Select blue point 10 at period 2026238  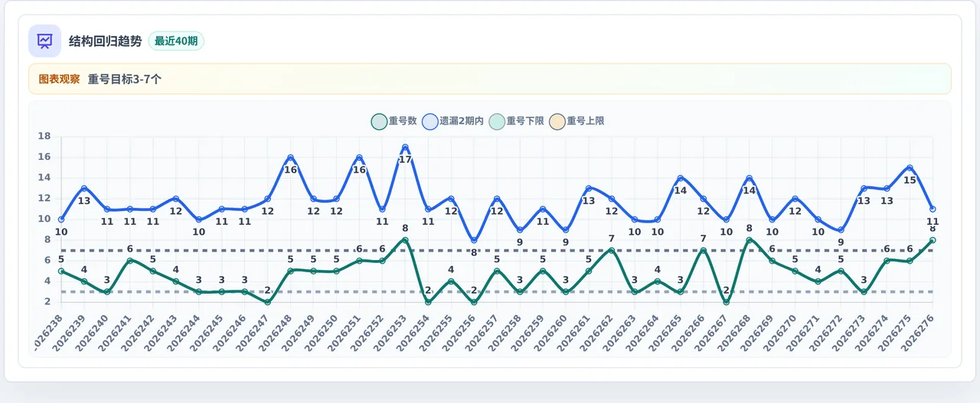point(61,219)
